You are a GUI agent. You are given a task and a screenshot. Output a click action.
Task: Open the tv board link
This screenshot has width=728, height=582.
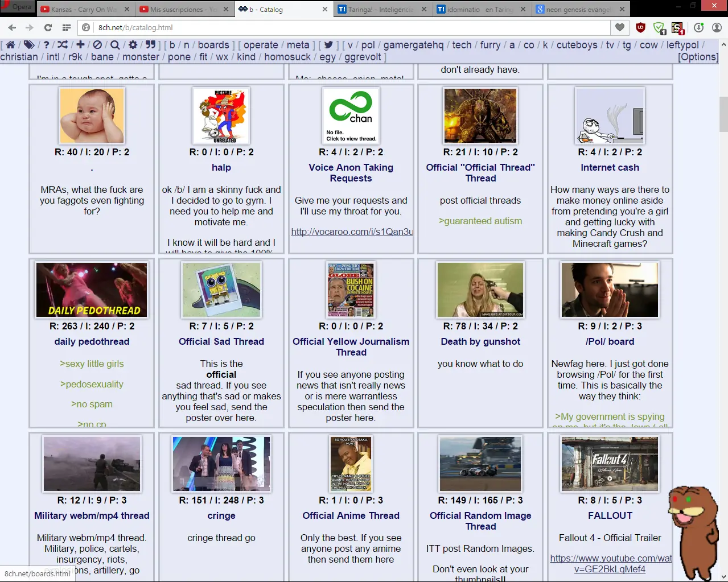click(x=610, y=45)
